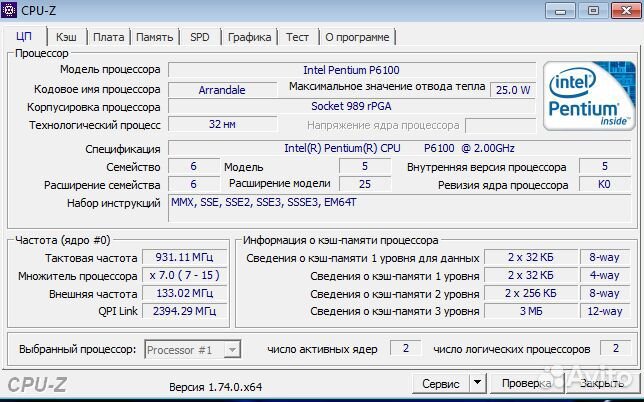Click the число логических процессоров value
Screen dimensions: 644x402
click(x=615, y=348)
